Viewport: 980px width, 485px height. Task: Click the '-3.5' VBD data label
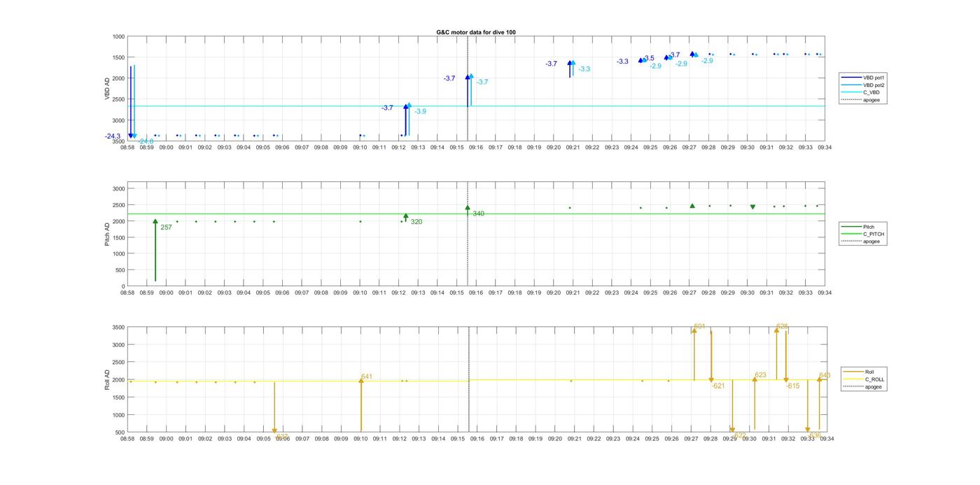click(x=649, y=59)
